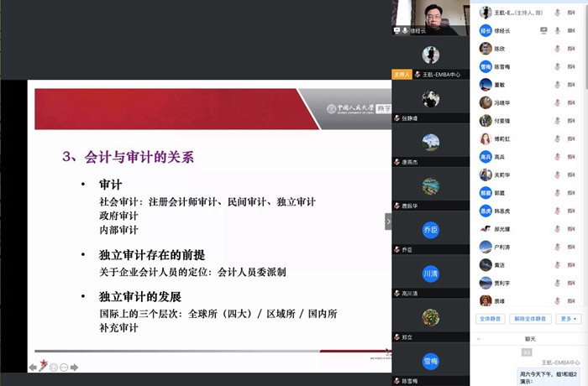Click the 全体静音 button
The image size is (588, 386).
pyautogui.click(x=491, y=319)
